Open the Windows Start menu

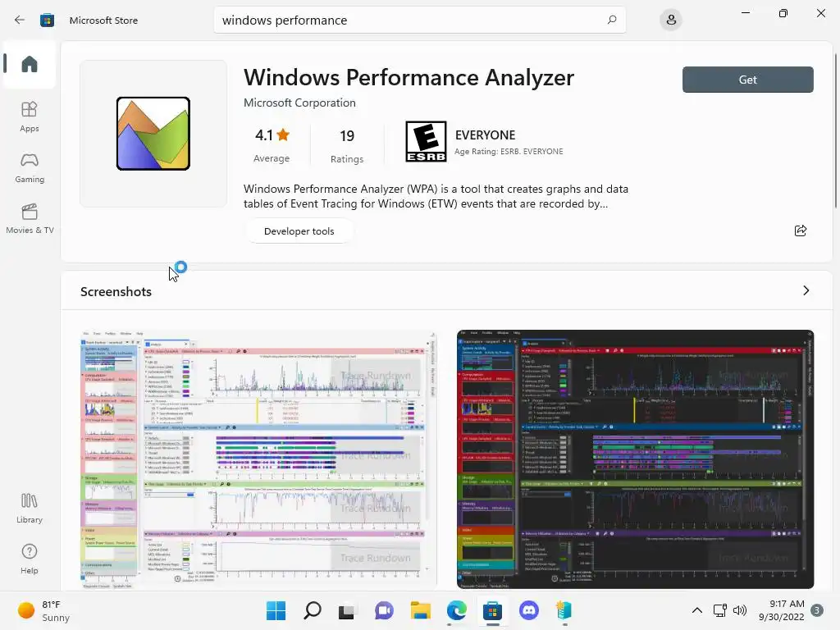[x=276, y=610]
